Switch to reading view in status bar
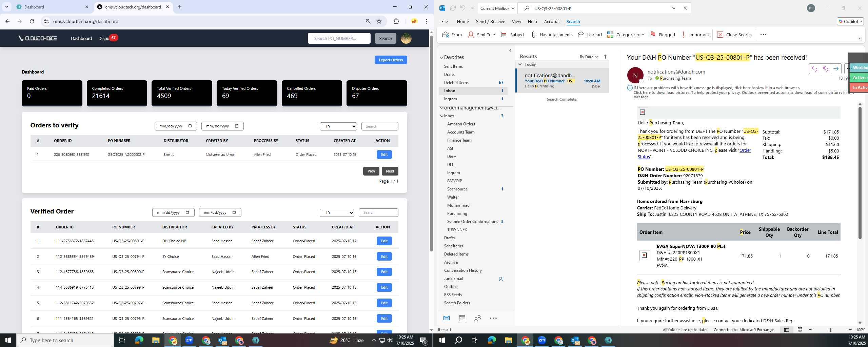Viewport: 868px width, 347px height. (x=800, y=329)
